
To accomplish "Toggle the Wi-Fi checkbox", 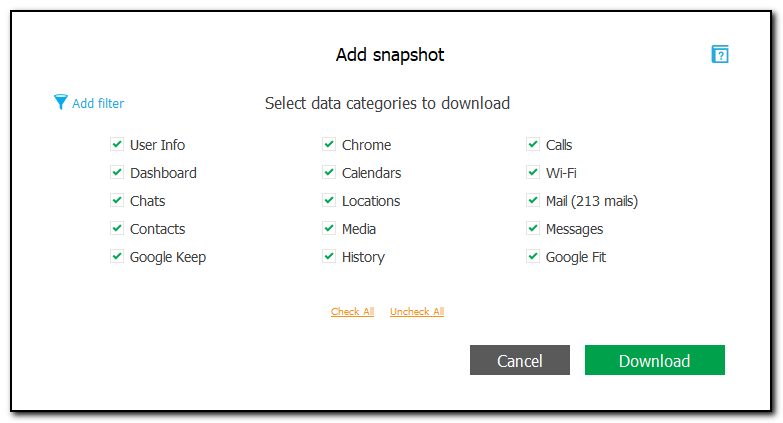I will point(533,173).
